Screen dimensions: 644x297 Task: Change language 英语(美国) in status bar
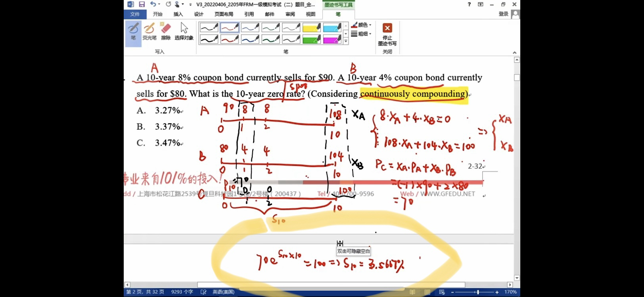click(x=223, y=292)
